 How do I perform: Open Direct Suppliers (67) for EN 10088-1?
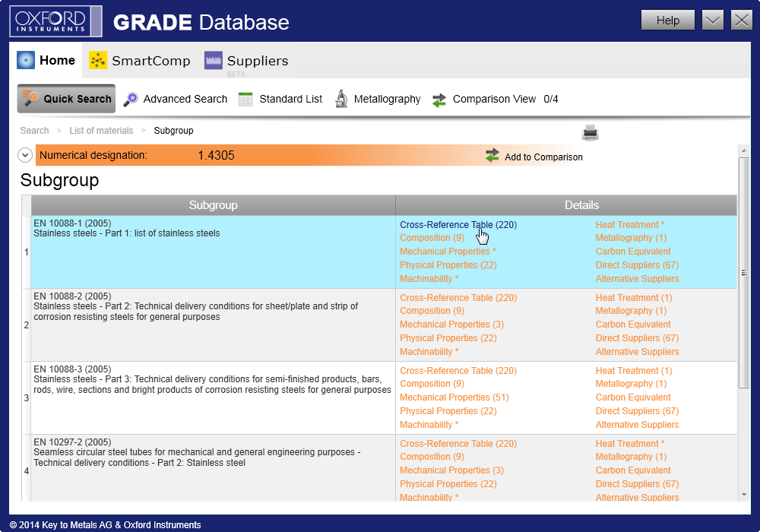(637, 265)
